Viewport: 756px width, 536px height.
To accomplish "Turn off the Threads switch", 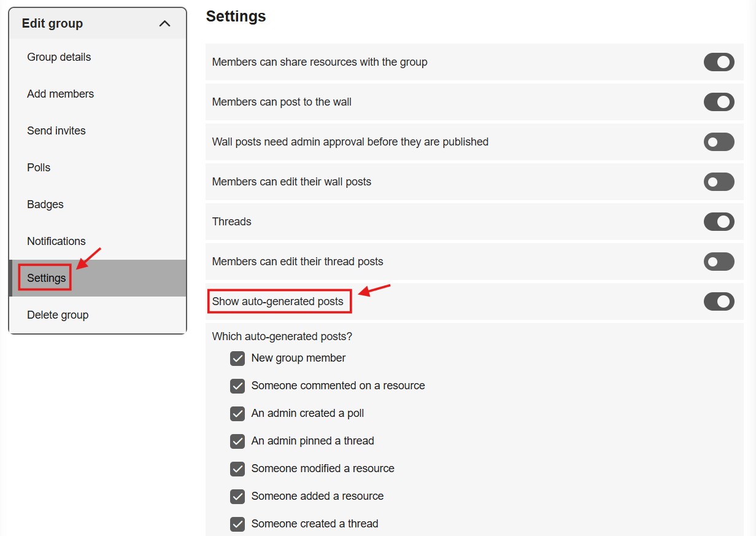I will [x=719, y=222].
